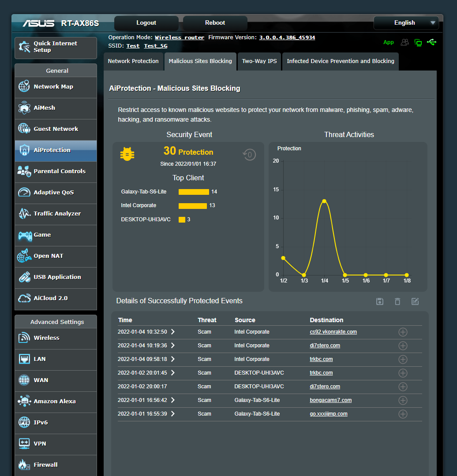Switch to Network Protection tab
457x476 pixels.
pos(133,61)
